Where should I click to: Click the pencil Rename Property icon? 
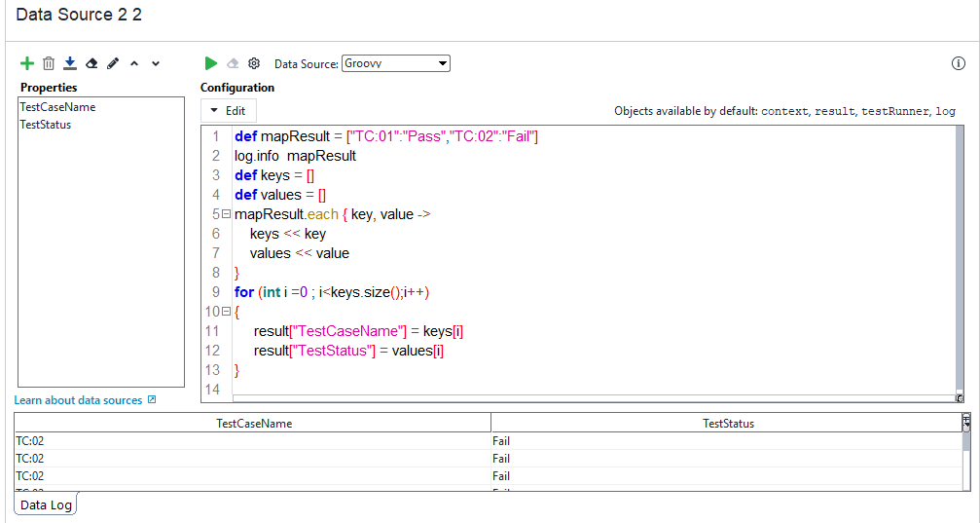coord(113,63)
